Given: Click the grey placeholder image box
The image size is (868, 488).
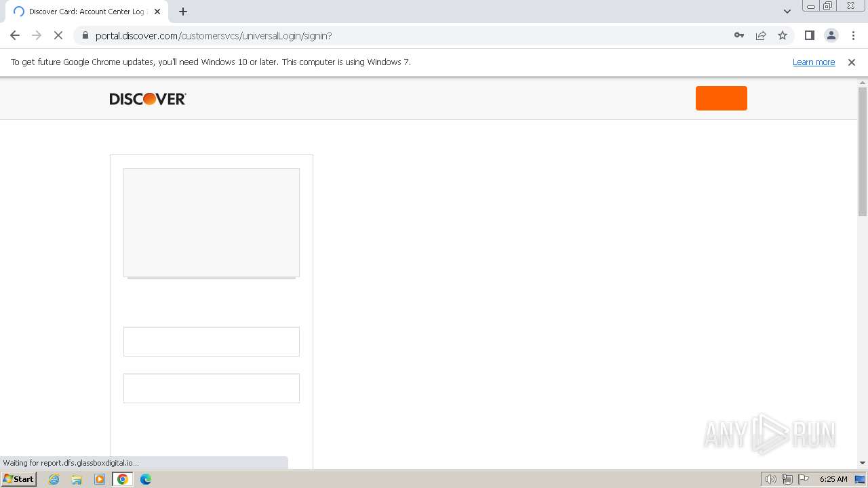Looking at the screenshot, I should pos(212,223).
